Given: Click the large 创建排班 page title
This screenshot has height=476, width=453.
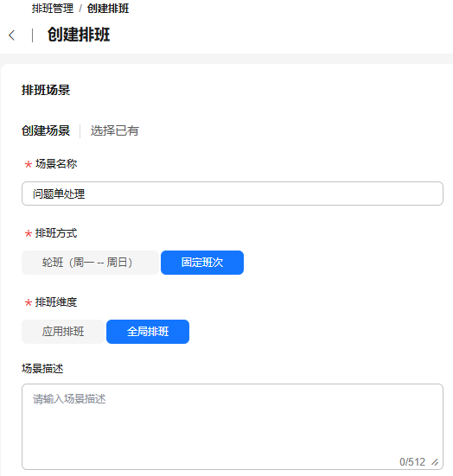Looking at the screenshot, I should [79, 35].
